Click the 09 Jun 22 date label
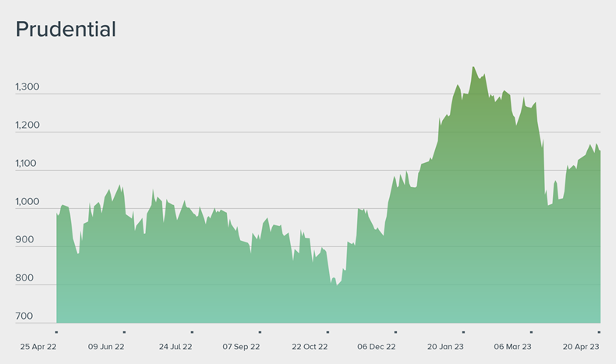Screen dimensions: 616x364 106,347
